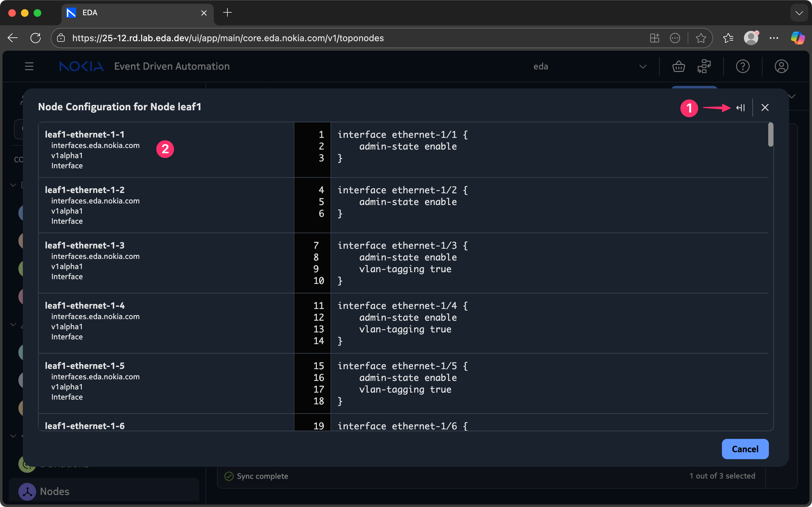Open browser settings ellipsis menu
This screenshot has height=507, width=812.
(774, 38)
